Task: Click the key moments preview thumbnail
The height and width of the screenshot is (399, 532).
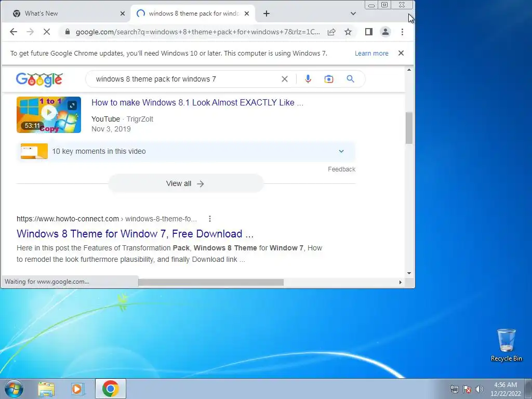Action: click(34, 151)
